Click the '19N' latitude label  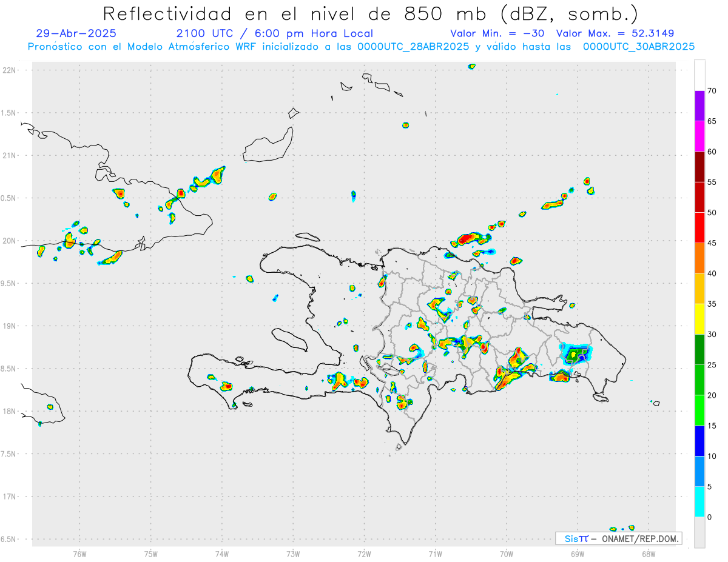coord(9,326)
